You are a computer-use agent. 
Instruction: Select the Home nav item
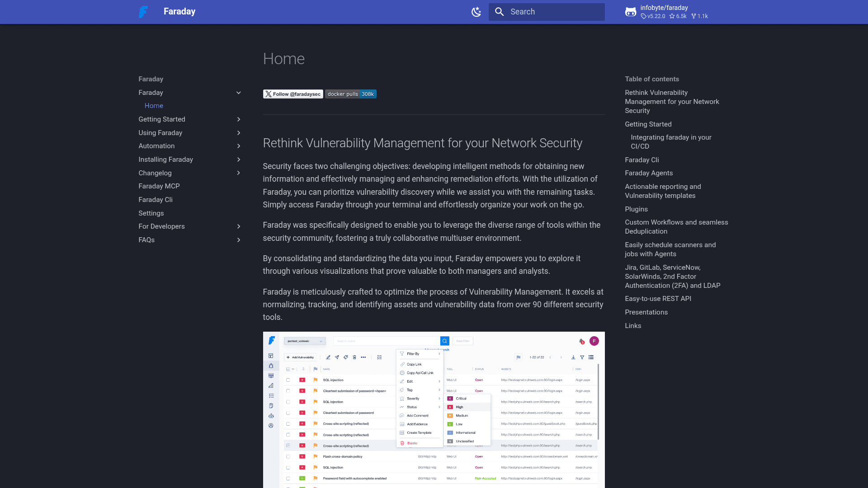pyautogui.click(x=154, y=106)
